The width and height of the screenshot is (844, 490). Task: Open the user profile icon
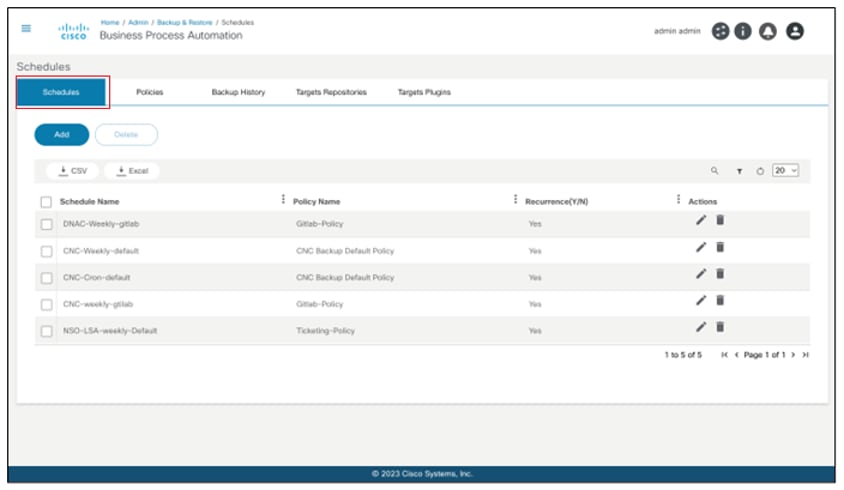[x=794, y=31]
